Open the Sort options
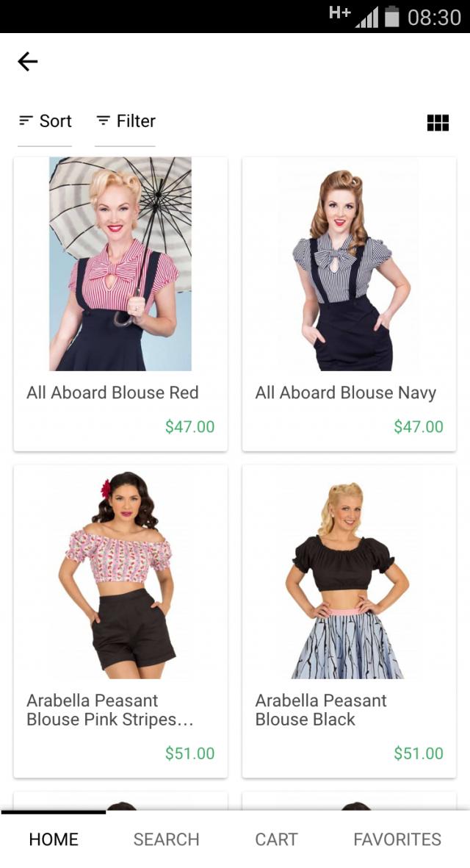The width and height of the screenshot is (470, 868). (x=45, y=121)
